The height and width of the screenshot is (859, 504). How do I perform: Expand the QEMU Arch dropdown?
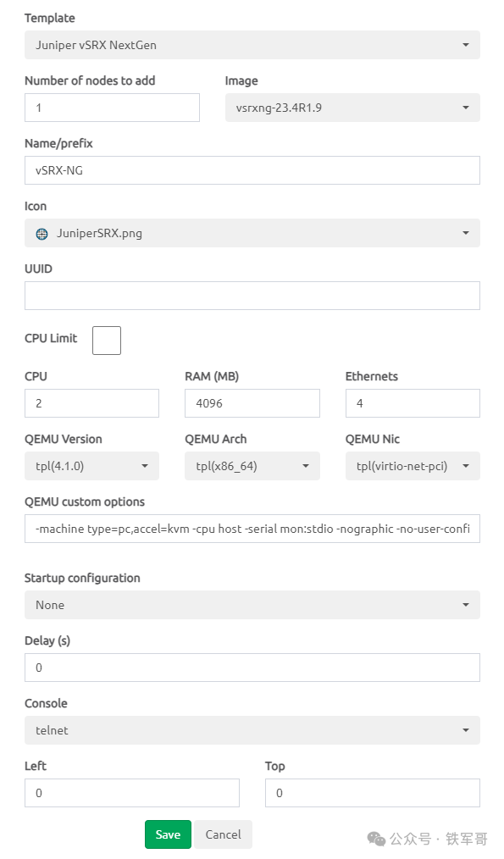pos(252,466)
